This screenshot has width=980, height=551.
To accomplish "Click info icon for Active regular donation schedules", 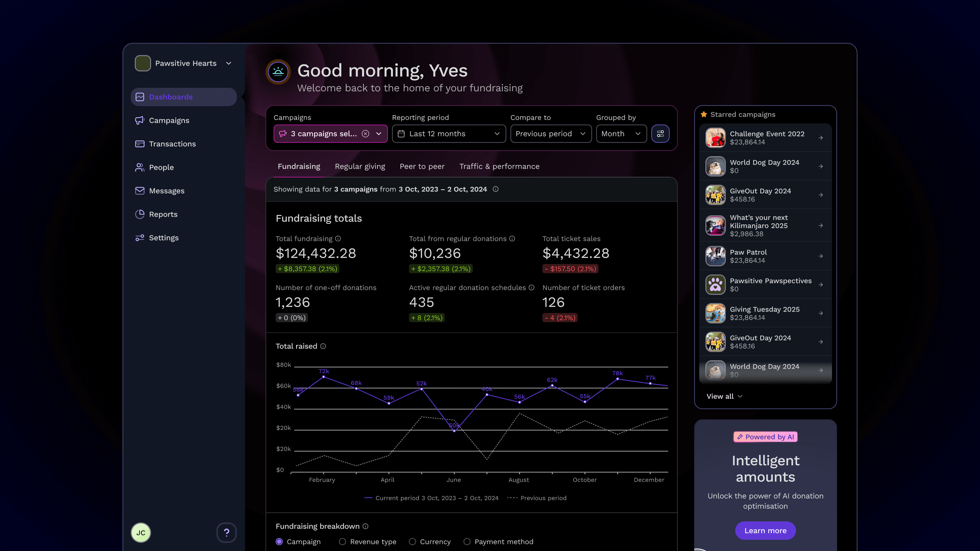I will 532,287.
